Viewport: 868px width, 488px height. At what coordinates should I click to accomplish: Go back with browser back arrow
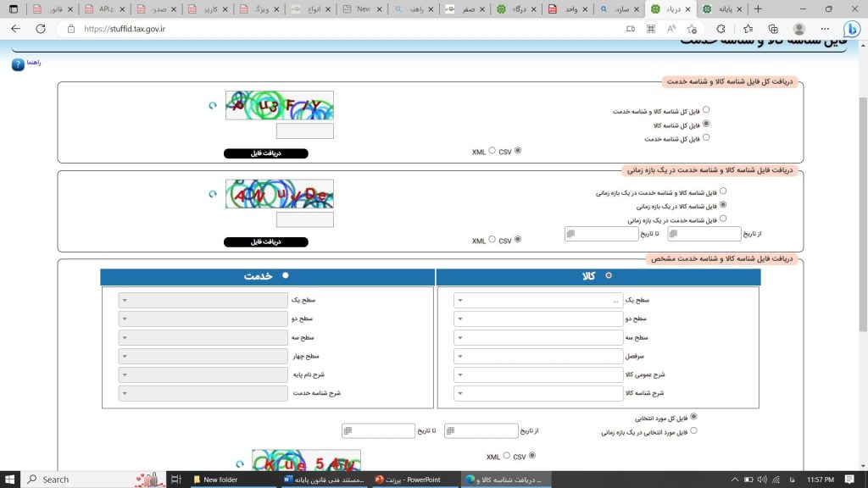[x=15, y=29]
